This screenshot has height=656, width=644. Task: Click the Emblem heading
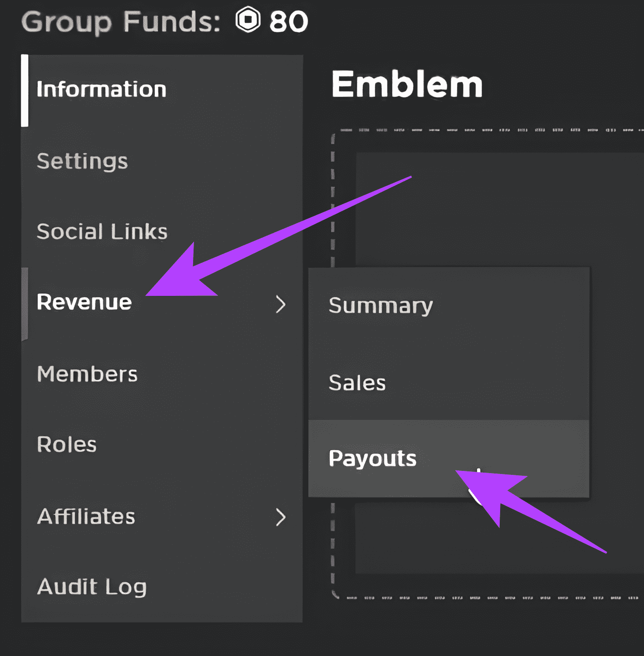pyautogui.click(x=407, y=84)
